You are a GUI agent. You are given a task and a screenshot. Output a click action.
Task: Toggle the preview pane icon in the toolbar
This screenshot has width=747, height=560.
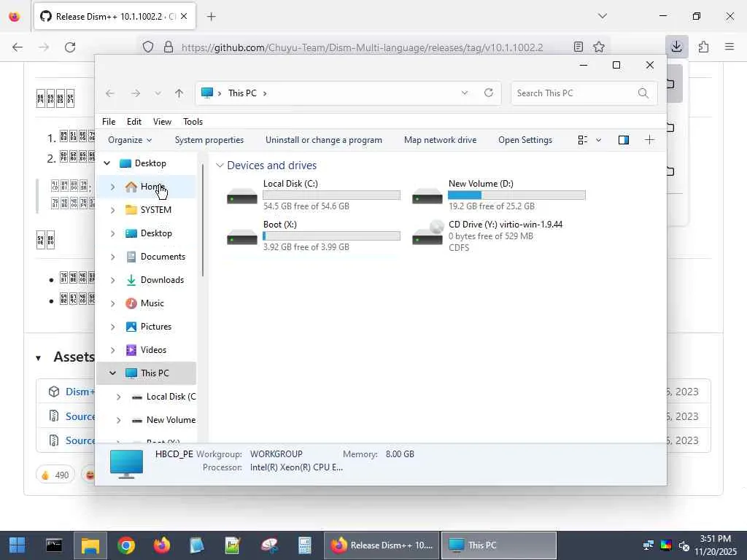click(624, 140)
